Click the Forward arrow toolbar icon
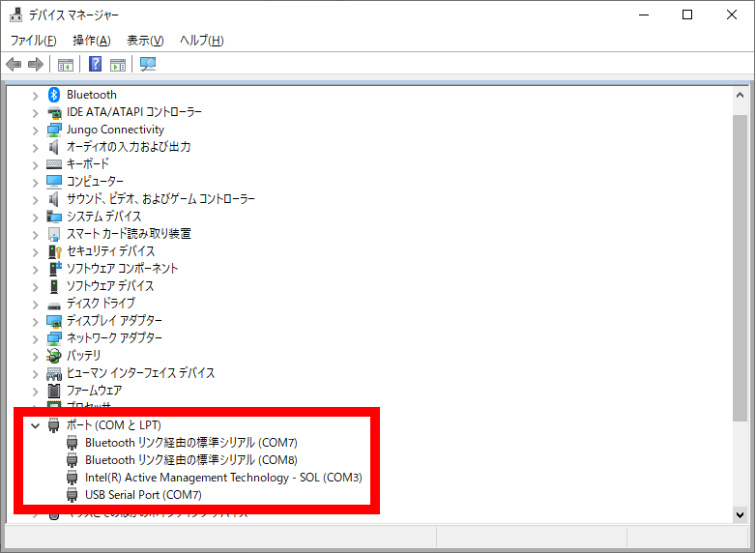The width and height of the screenshot is (756, 553). (x=36, y=65)
